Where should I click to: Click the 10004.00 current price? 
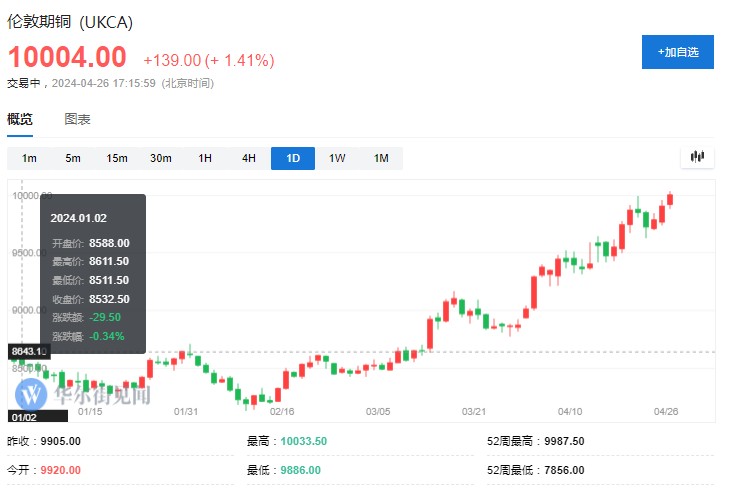point(68,57)
